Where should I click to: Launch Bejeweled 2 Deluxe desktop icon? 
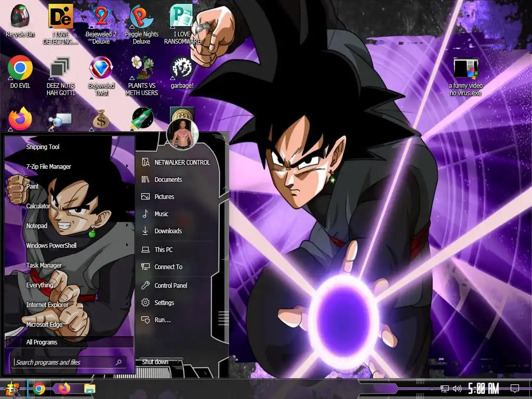[x=101, y=24]
